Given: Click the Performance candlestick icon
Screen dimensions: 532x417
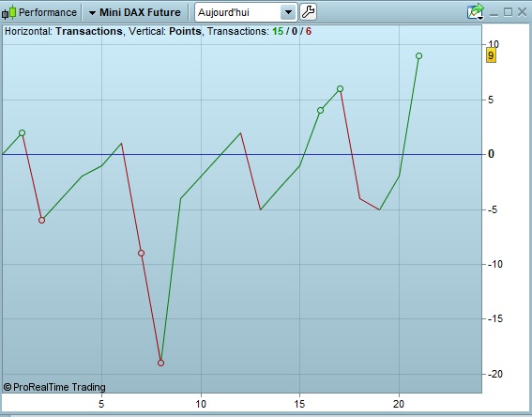Looking at the screenshot, I should [x=8, y=12].
